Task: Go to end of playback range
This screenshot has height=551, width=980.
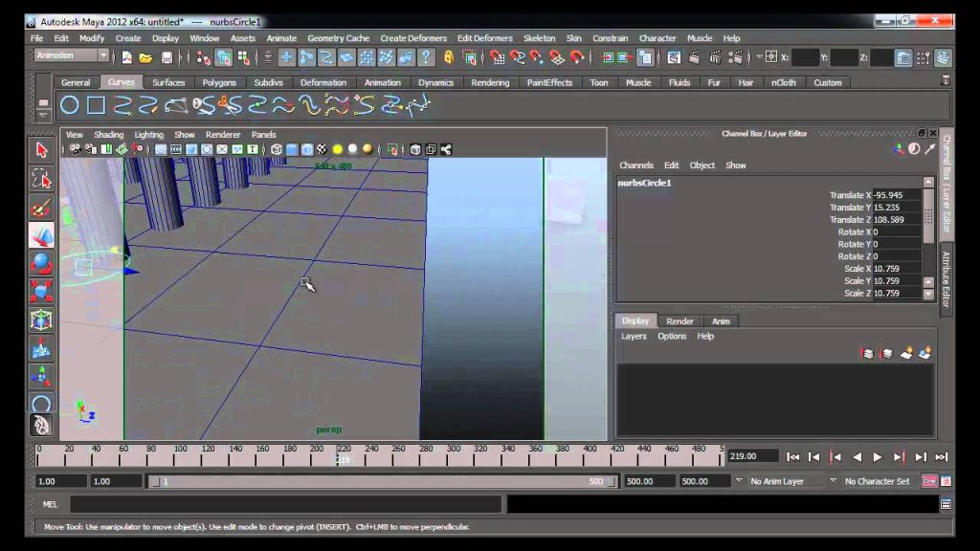Action: pyautogui.click(x=942, y=457)
